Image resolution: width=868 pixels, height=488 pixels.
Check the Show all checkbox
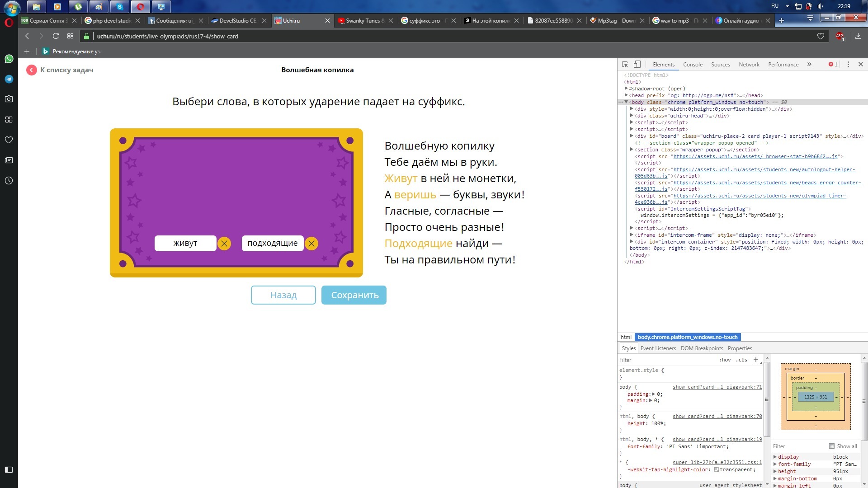click(x=831, y=446)
